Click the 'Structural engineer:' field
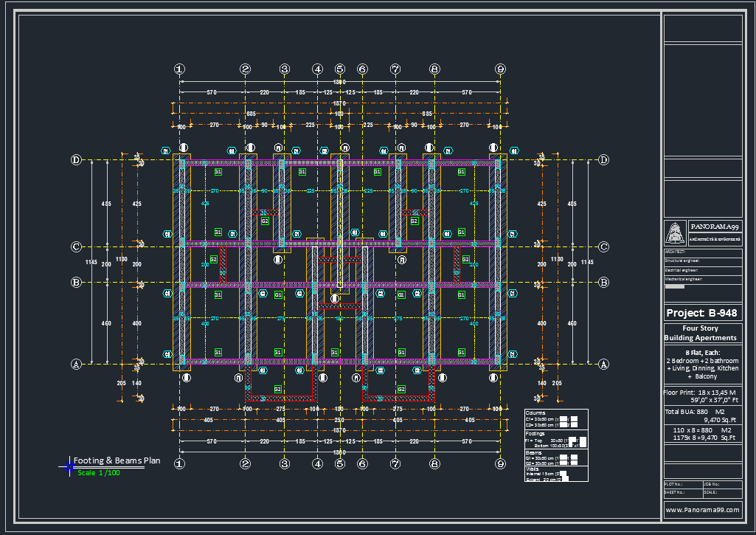This screenshot has height=535, width=756. click(x=703, y=261)
